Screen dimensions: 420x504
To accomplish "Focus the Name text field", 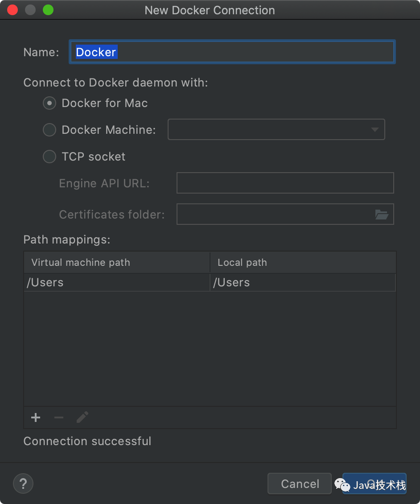I will tap(232, 52).
